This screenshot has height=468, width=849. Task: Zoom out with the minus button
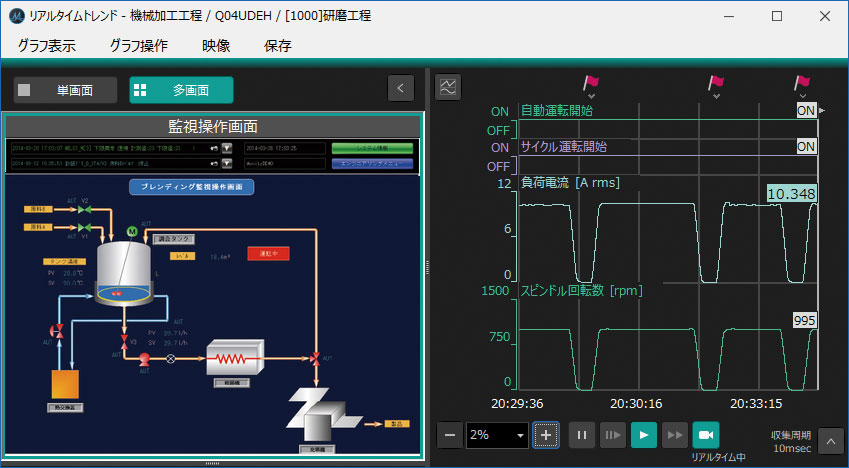point(450,435)
